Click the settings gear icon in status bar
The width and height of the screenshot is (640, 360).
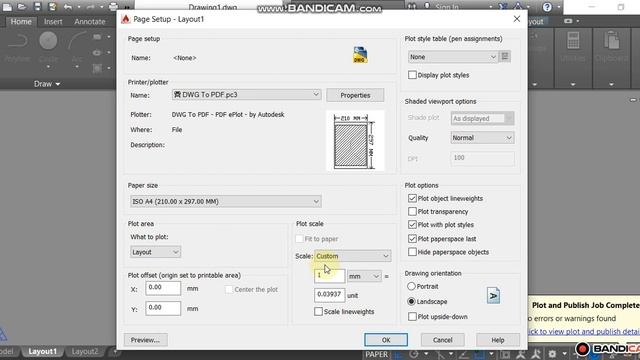click(552, 354)
